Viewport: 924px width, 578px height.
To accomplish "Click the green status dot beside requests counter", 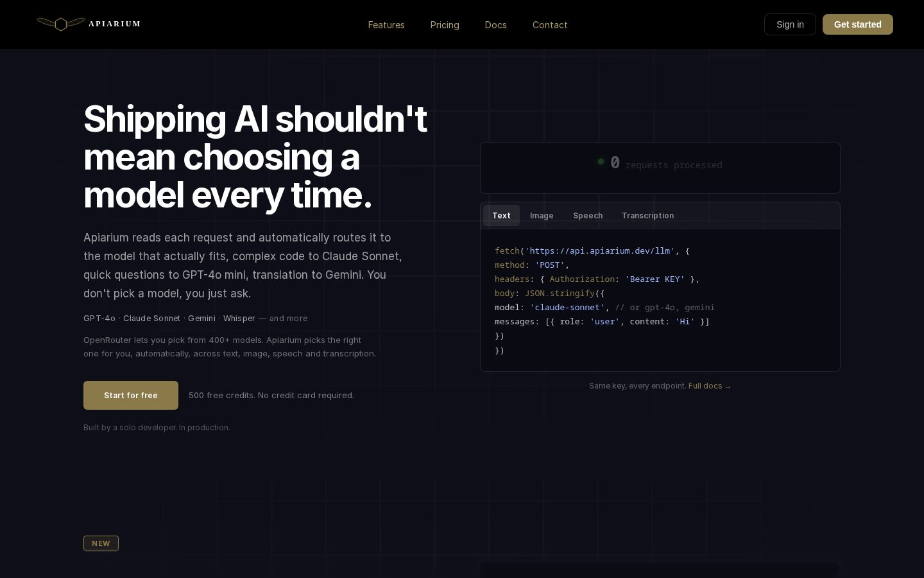I will click(601, 162).
